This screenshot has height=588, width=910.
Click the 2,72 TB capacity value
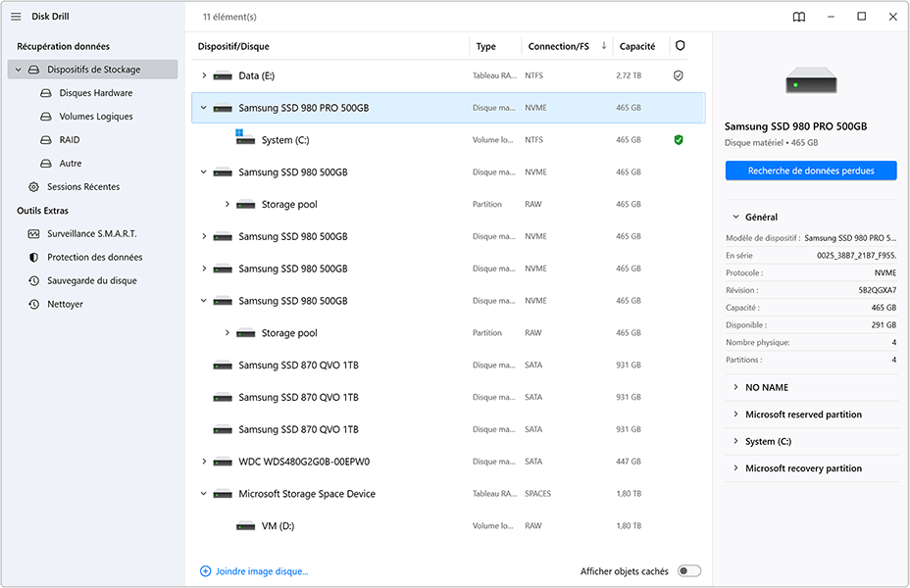click(x=629, y=75)
